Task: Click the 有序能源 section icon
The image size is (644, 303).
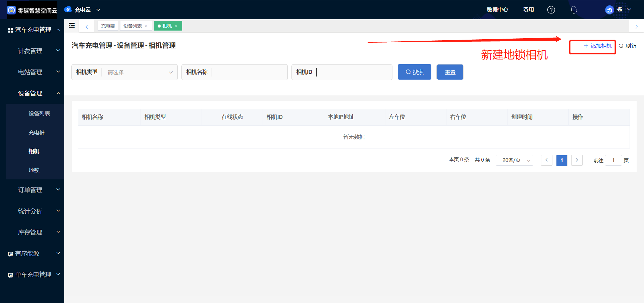Action: pos(10,254)
